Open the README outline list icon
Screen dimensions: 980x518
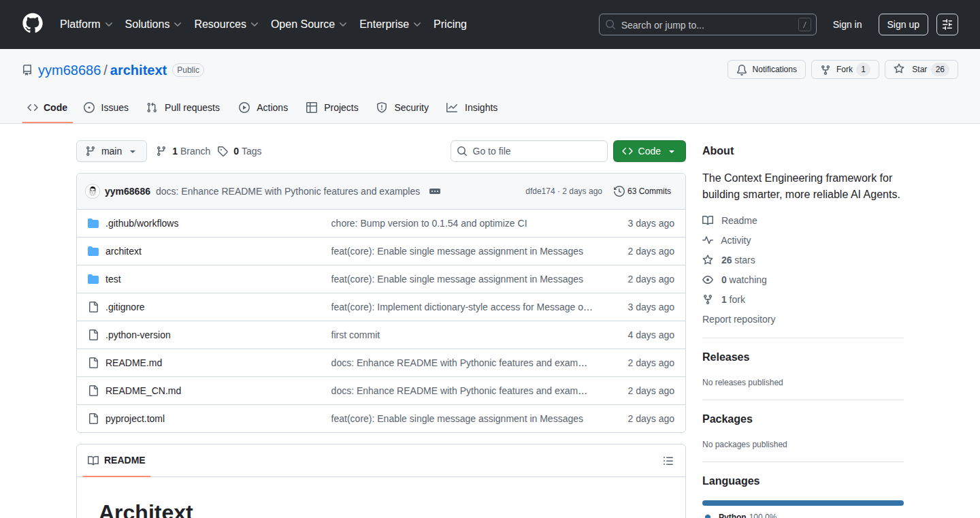[x=668, y=461]
